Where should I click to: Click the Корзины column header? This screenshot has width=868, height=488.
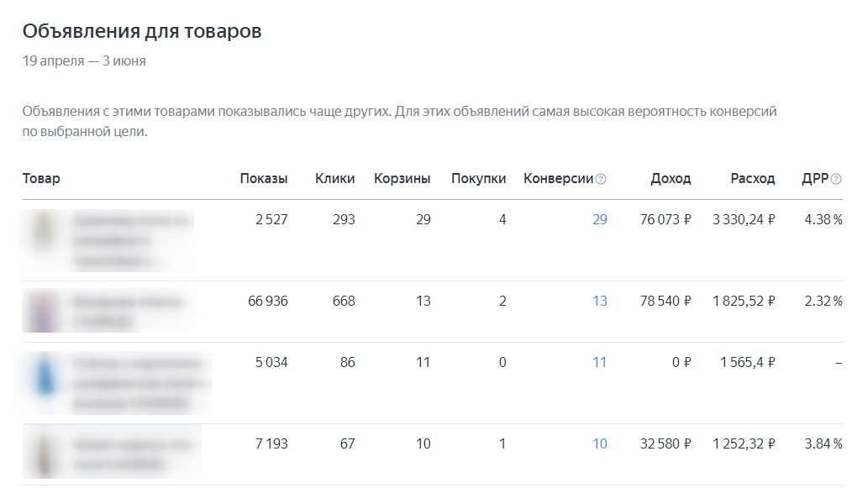(402, 179)
